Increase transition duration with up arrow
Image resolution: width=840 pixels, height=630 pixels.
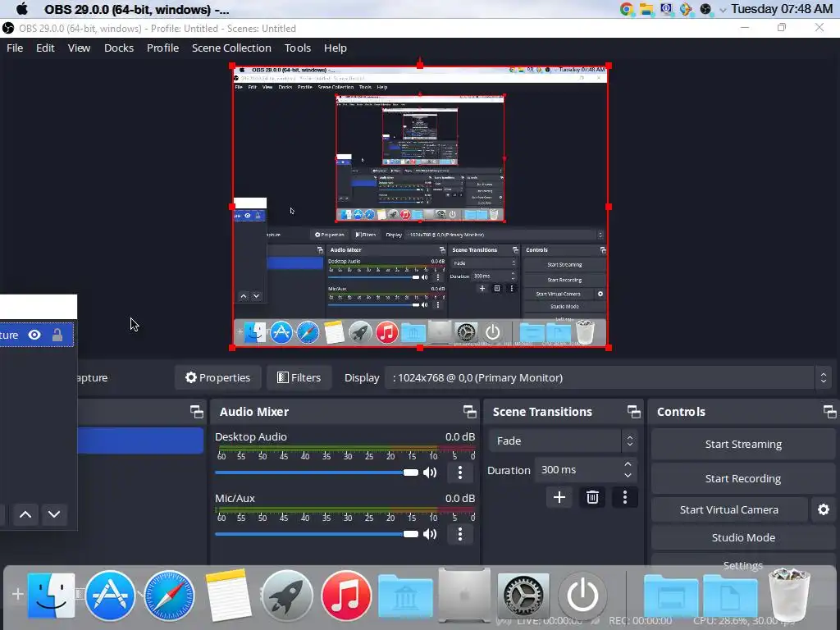click(x=628, y=464)
